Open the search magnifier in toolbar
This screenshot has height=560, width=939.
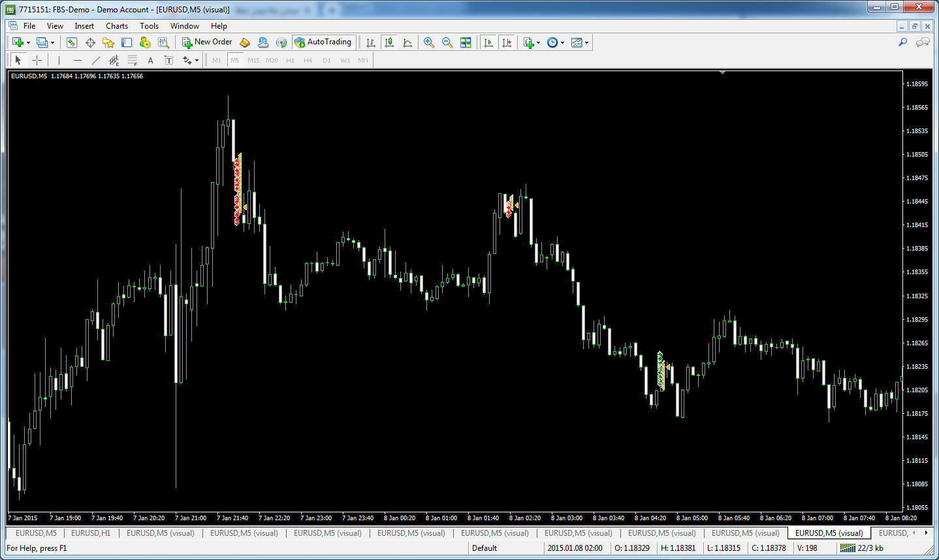902,42
